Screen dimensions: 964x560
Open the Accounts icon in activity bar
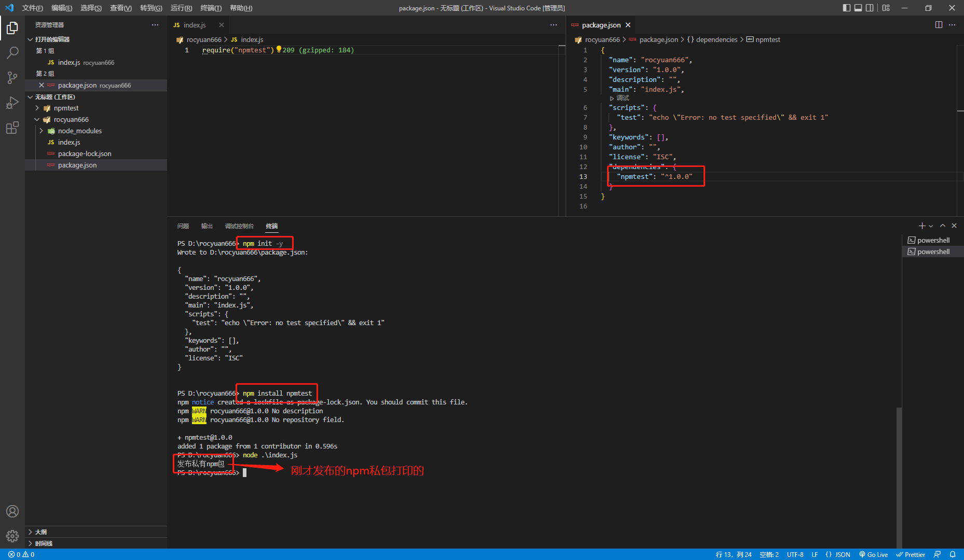pyautogui.click(x=12, y=511)
